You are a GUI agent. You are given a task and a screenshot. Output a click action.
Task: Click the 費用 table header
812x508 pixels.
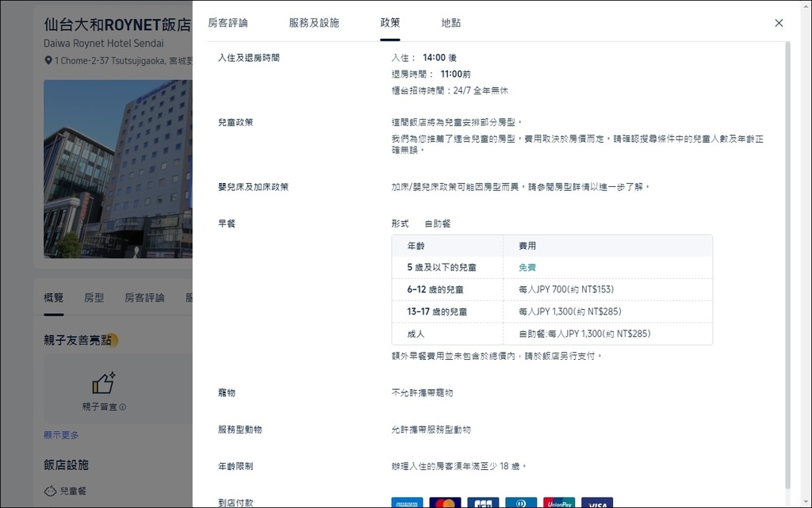[527, 246]
